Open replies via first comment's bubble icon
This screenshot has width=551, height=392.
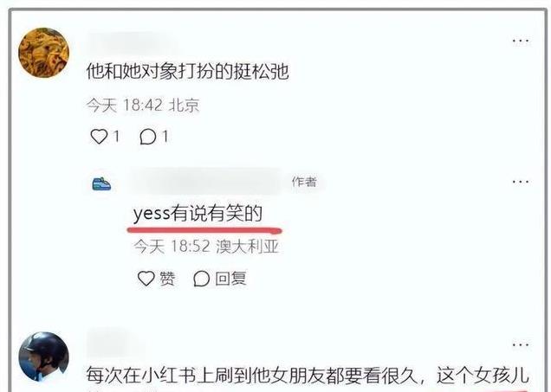point(147,137)
